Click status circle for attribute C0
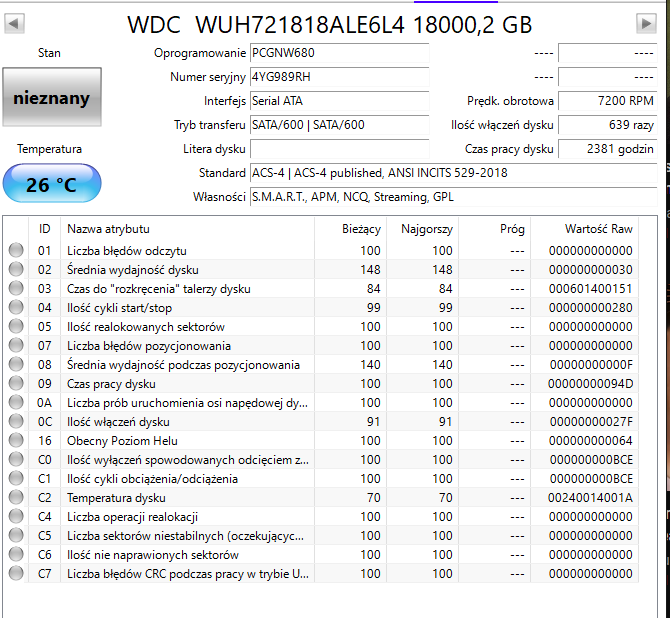This screenshot has width=670, height=618. pyautogui.click(x=16, y=459)
